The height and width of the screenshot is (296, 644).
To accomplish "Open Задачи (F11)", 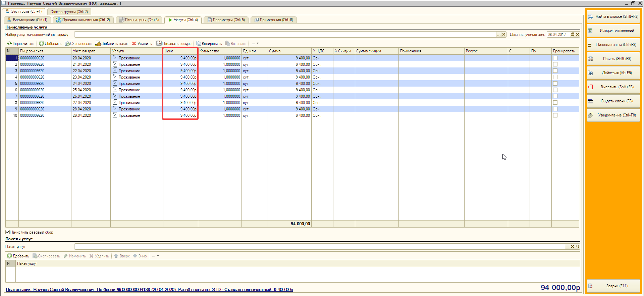I will pos(613,286).
